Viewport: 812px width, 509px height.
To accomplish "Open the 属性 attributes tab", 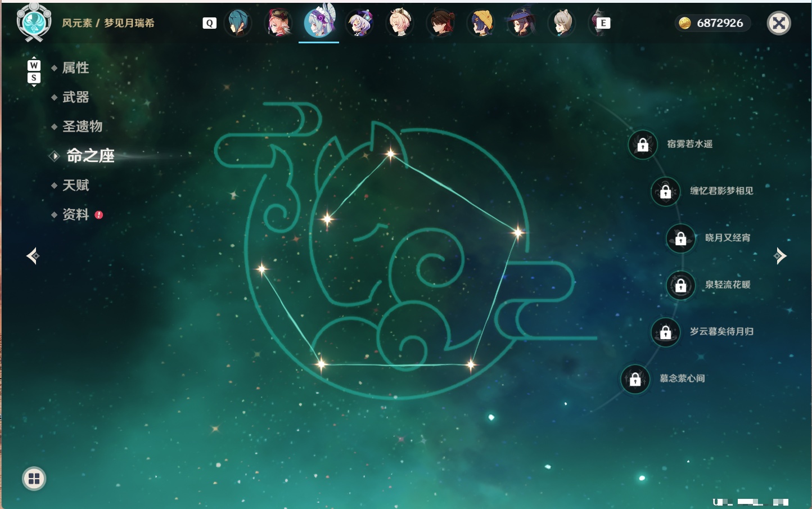I will point(75,68).
